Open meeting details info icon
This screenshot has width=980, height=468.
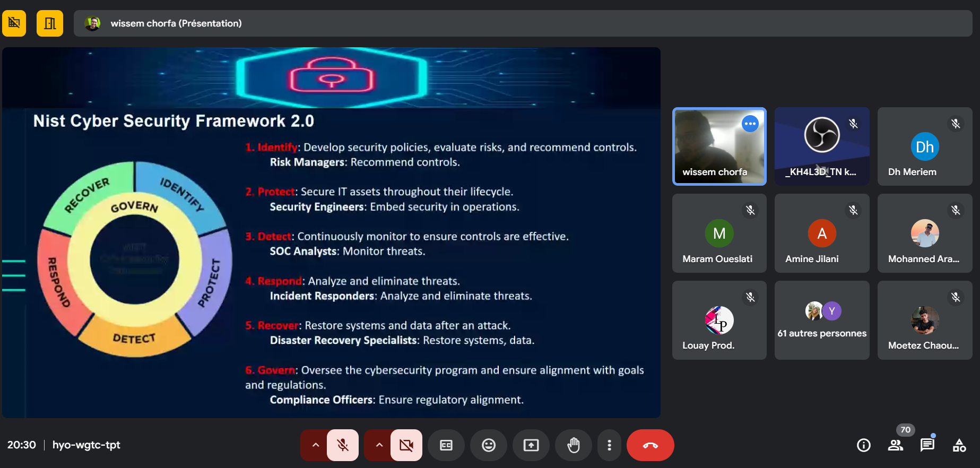(864, 445)
